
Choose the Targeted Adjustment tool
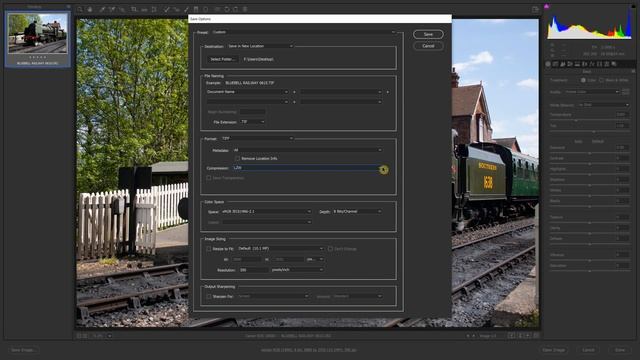tap(122, 9)
